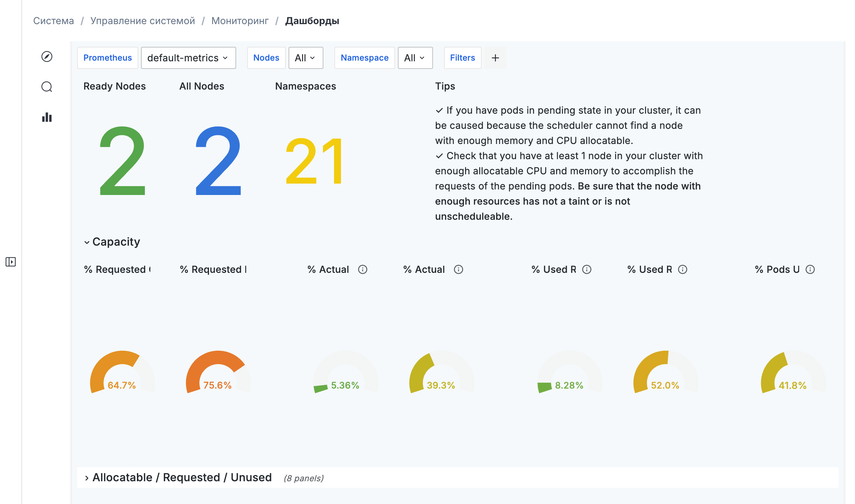
Task: Open the Namespace All dropdown
Action: click(415, 58)
